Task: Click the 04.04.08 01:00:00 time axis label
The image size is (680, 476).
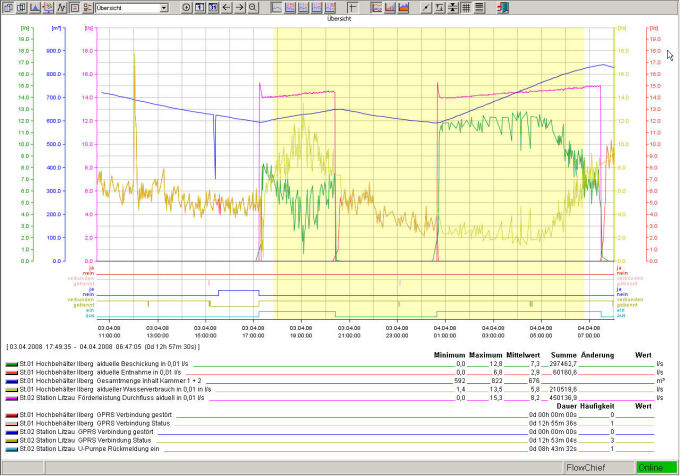Action: point(445,332)
